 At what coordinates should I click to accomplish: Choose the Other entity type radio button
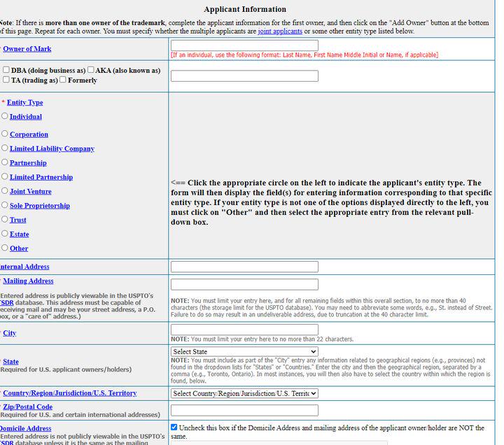(4, 248)
